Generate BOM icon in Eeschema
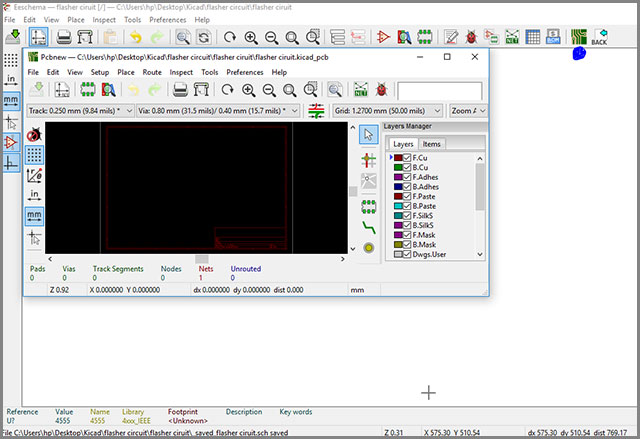This screenshot has width=640, height=439. coord(553,37)
